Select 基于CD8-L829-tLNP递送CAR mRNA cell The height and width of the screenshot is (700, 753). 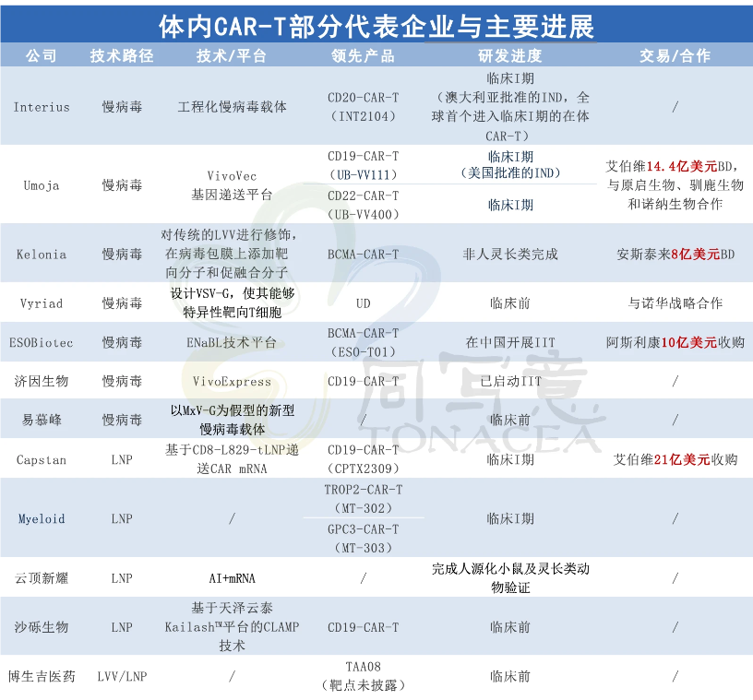232,459
